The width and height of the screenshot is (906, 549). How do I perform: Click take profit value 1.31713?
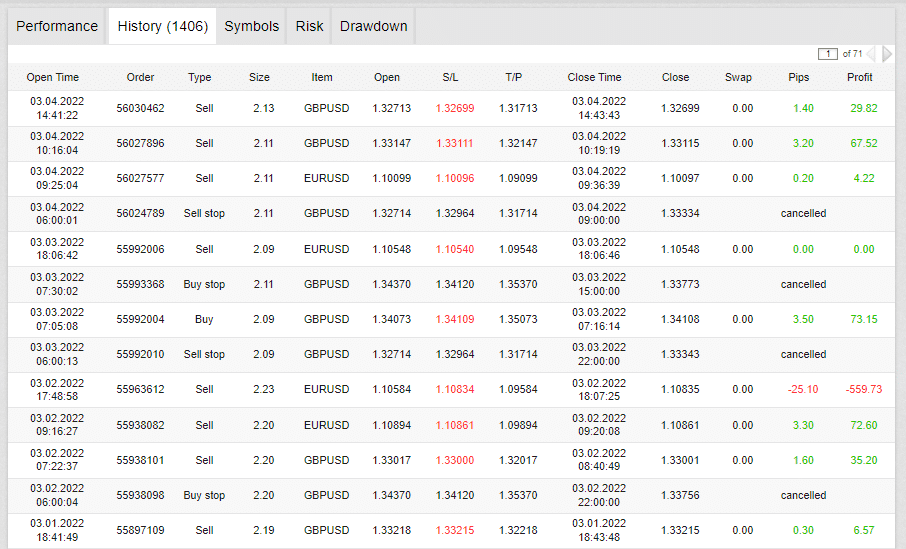click(518, 108)
